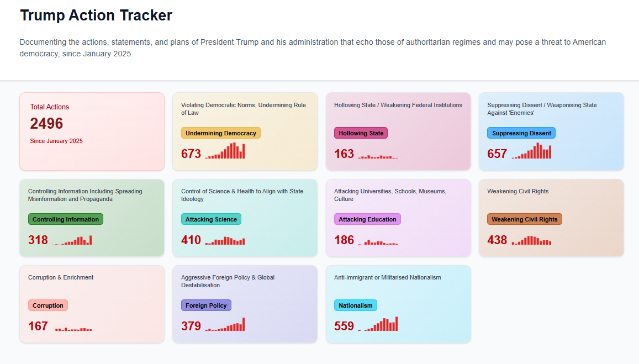Click the bar chart beside 673
Viewport: 639px width, 364px height.
pyautogui.click(x=225, y=151)
